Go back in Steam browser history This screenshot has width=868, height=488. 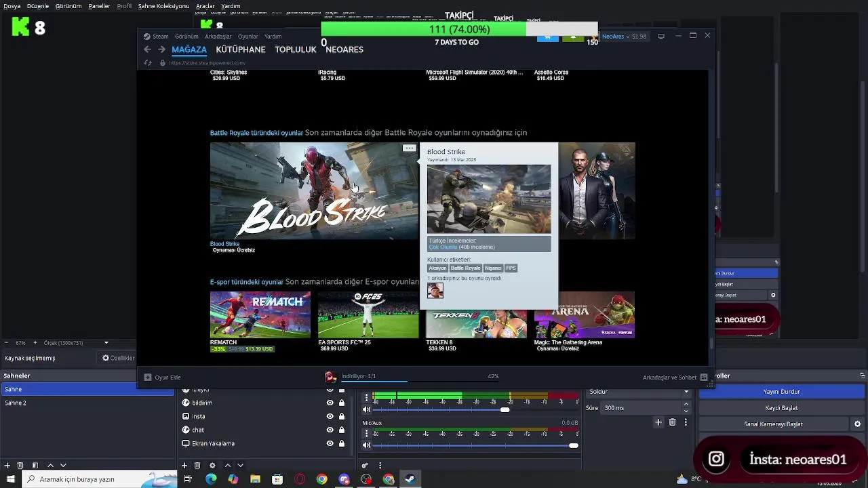[147, 49]
